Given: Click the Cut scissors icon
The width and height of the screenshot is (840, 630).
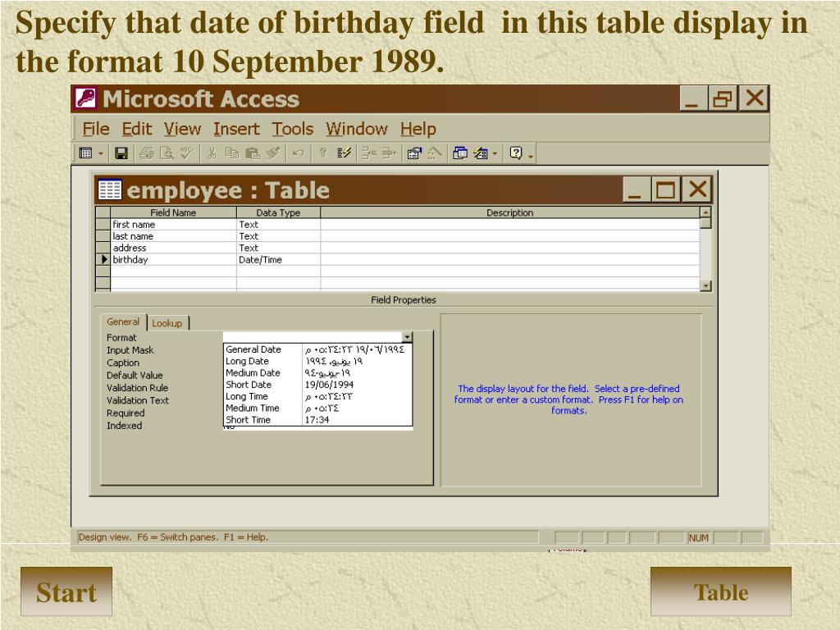Looking at the screenshot, I should [212, 153].
